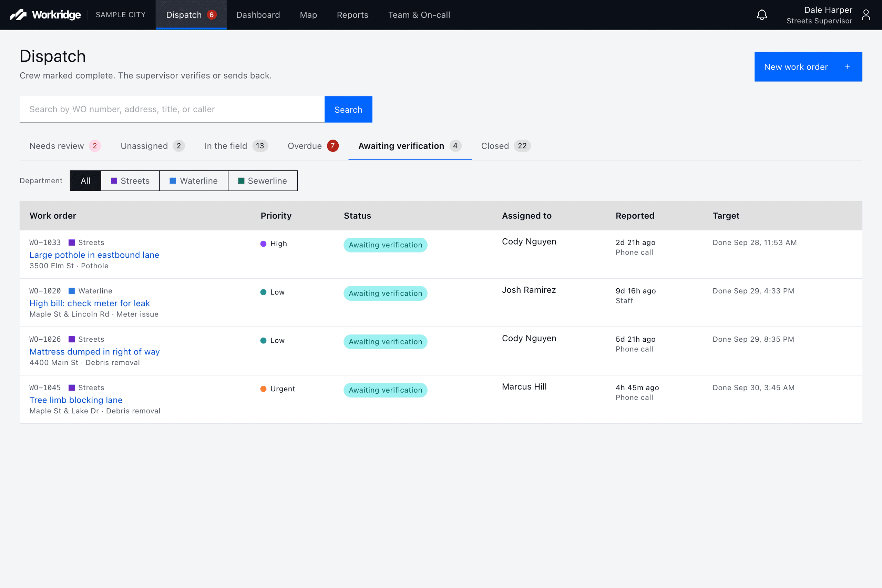
Task: Open High bill: check meter for leak
Action: [x=90, y=303]
